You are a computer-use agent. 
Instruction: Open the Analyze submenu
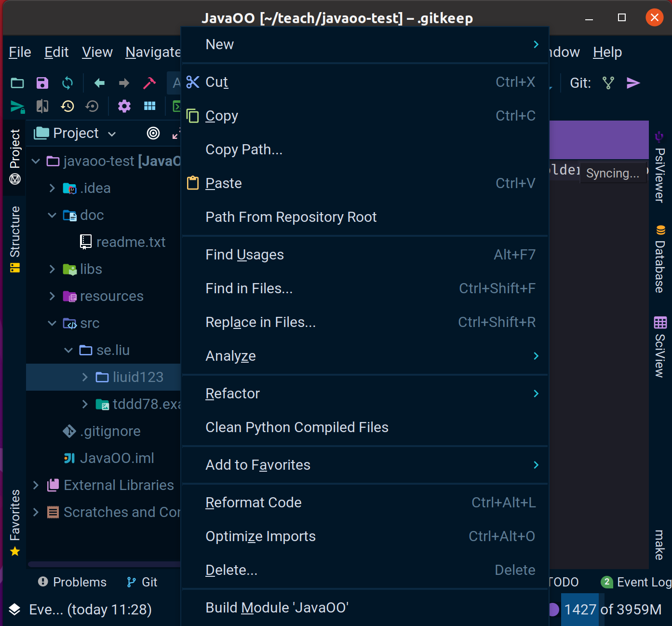coord(365,356)
